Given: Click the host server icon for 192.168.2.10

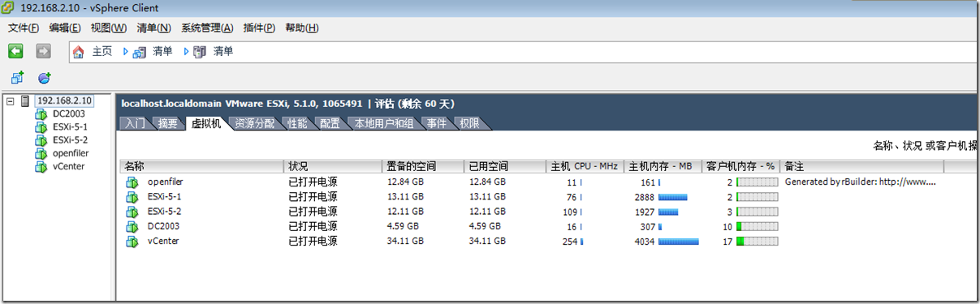Looking at the screenshot, I should coord(26,101).
